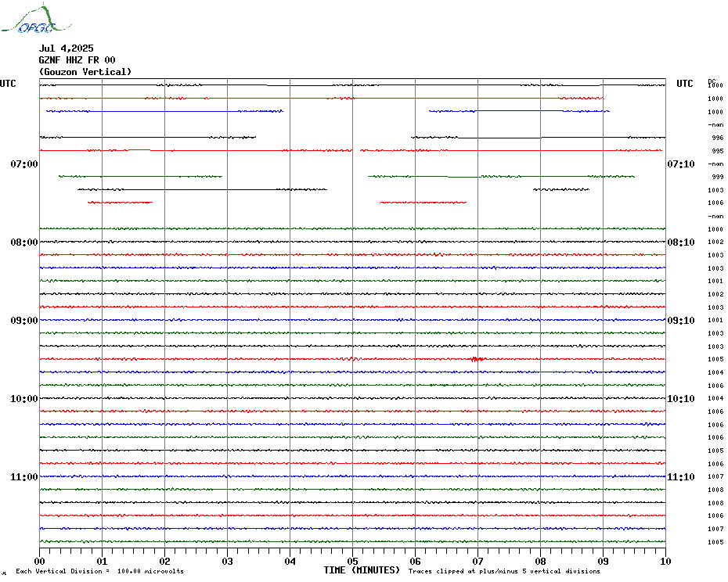Select the "07:00" row time label

click(24, 163)
